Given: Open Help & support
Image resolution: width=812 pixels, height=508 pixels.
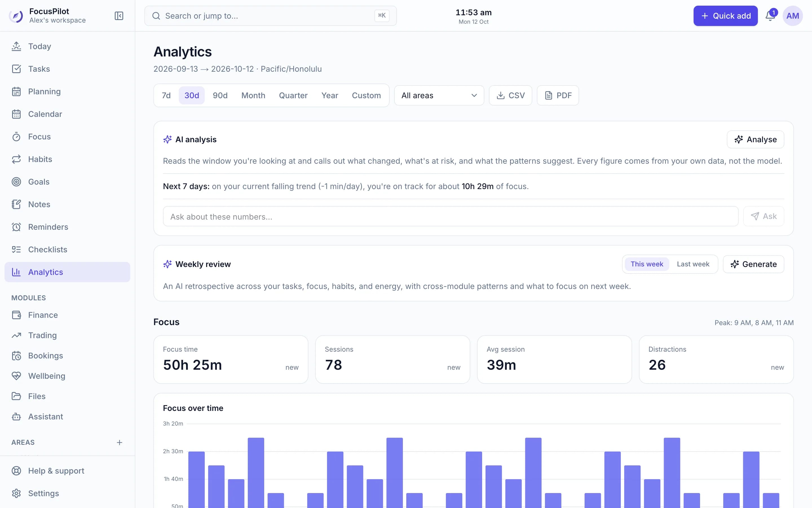Looking at the screenshot, I should tap(67, 471).
